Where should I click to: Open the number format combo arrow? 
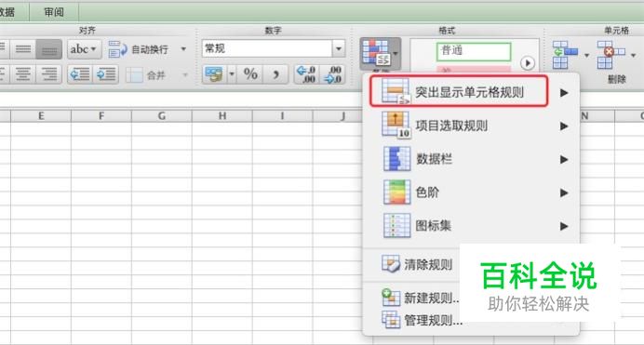339,48
